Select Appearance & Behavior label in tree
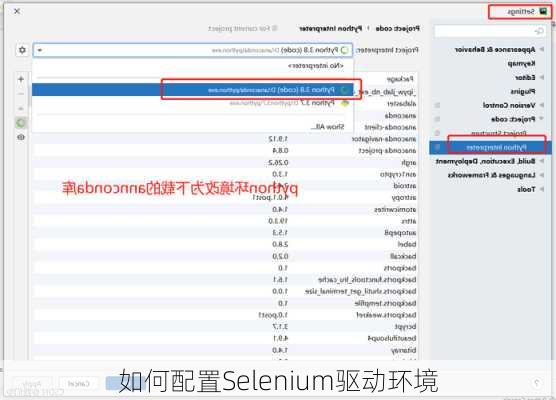Screen dimensions: 556x400 (x=495, y=50)
